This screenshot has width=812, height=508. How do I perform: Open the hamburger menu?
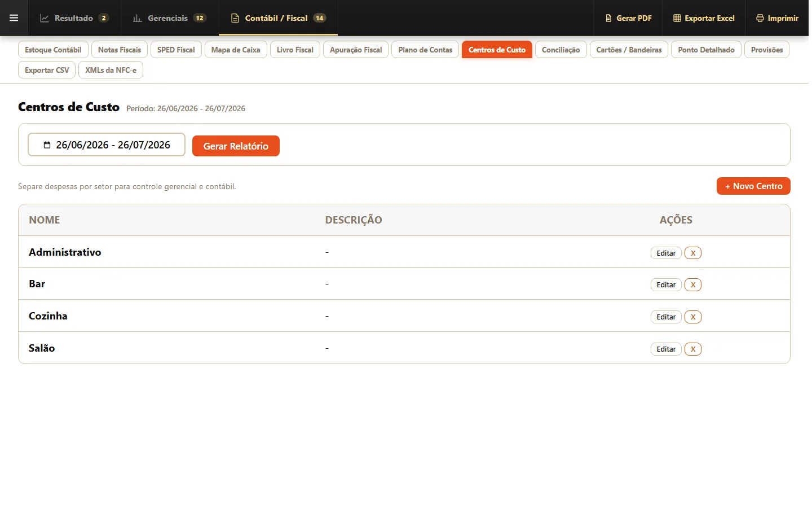14,18
